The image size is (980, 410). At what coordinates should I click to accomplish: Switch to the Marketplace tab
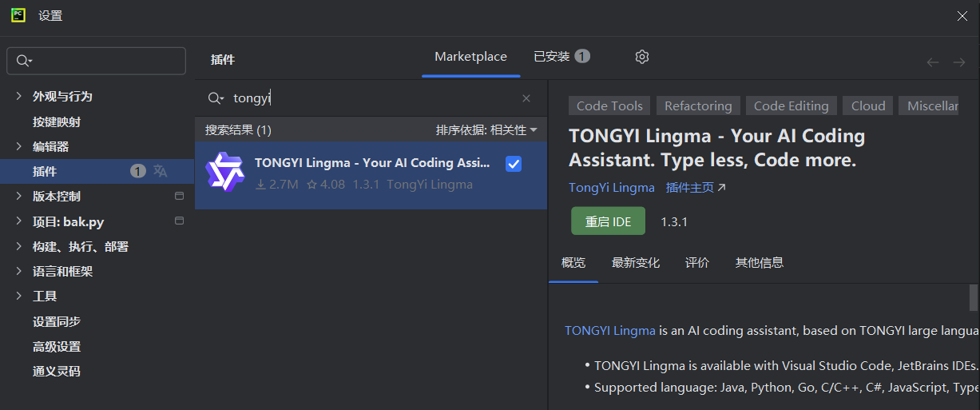pos(470,57)
